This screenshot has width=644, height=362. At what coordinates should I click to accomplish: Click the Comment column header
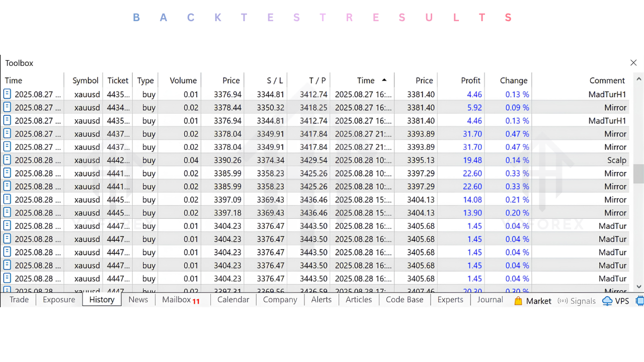(x=607, y=80)
